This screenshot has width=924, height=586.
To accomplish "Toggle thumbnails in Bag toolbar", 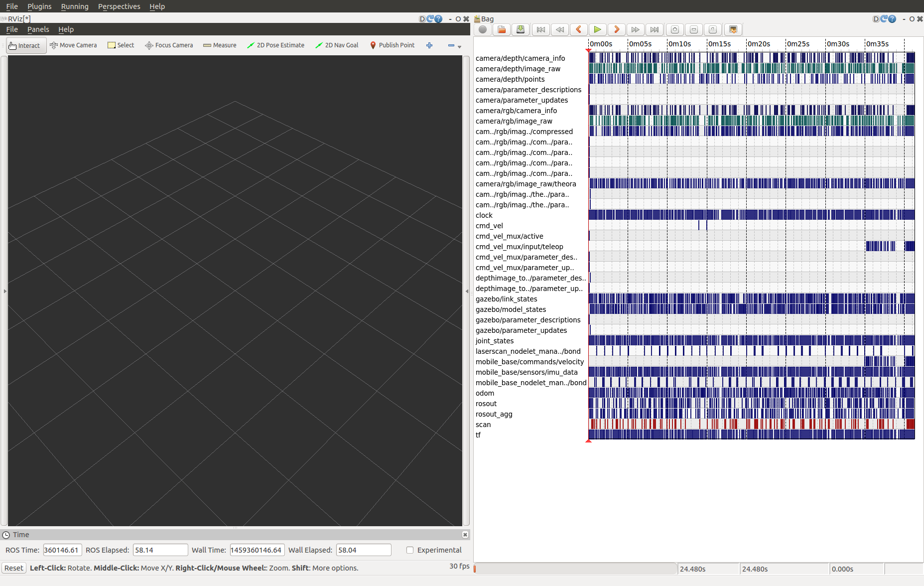I will [733, 30].
